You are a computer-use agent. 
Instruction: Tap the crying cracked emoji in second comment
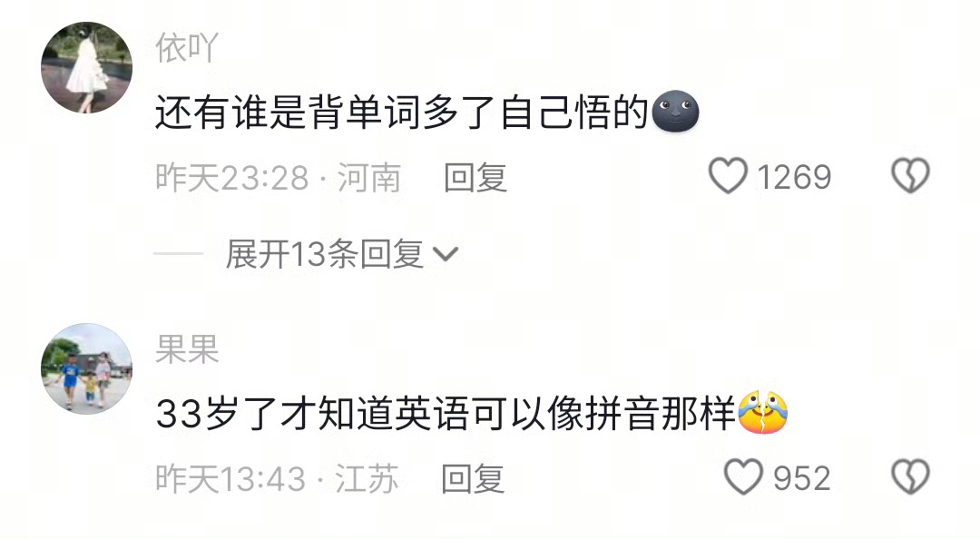click(x=763, y=412)
